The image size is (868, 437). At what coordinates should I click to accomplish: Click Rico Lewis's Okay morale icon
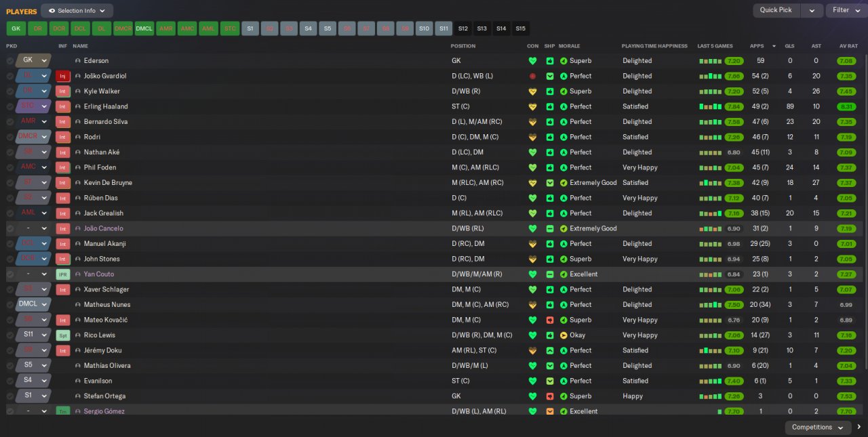click(x=564, y=335)
